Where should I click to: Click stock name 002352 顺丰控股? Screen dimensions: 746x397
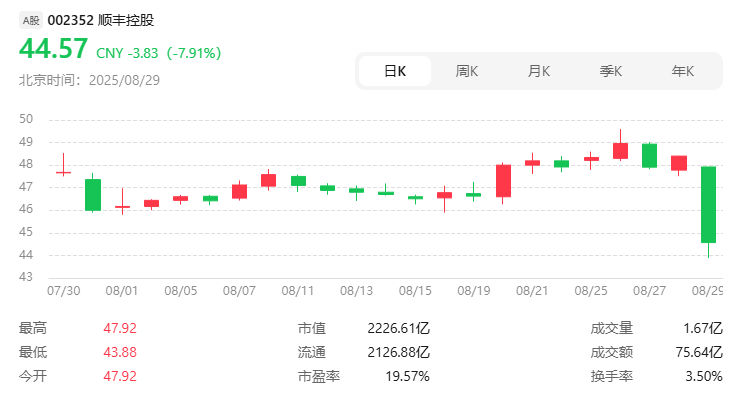pos(101,20)
